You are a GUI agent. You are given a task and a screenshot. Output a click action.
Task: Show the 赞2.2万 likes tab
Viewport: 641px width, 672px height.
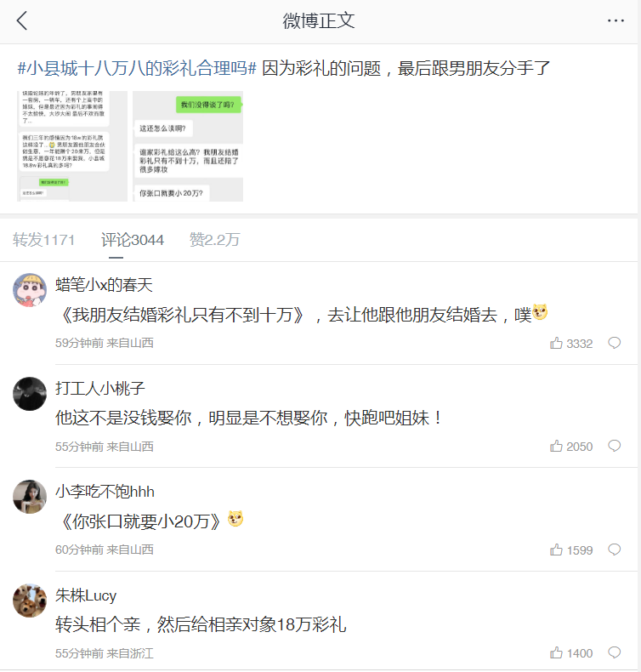click(214, 240)
